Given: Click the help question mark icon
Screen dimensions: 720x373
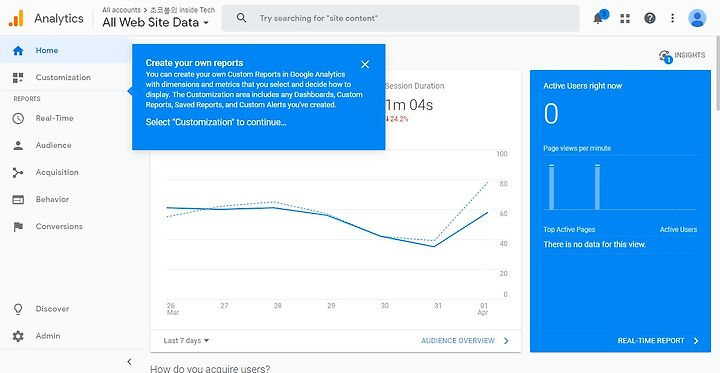Looking at the screenshot, I should click(650, 18).
